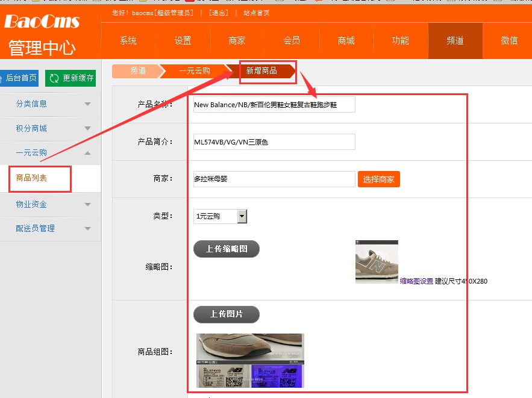Click the uploaded shoe thumbnail preview
This screenshot has height=398, width=532.
[x=377, y=262]
